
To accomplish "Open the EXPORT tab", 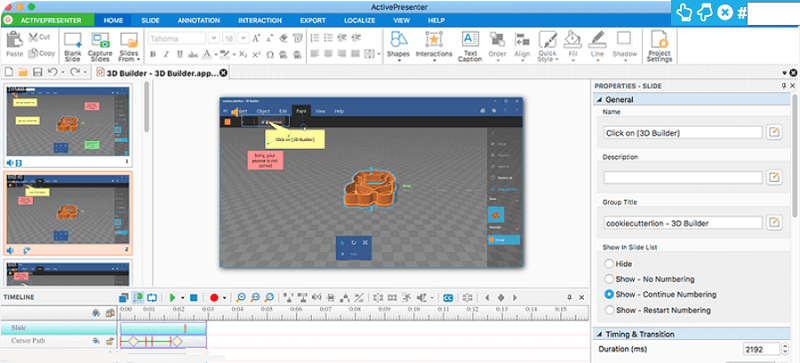I will pyautogui.click(x=313, y=20).
